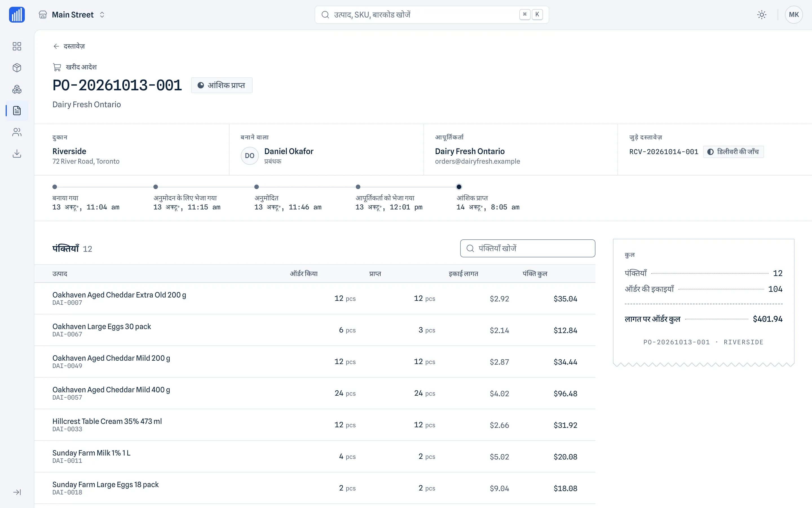Click the अनुमोदित timeline dot

click(x=257, y=187)
